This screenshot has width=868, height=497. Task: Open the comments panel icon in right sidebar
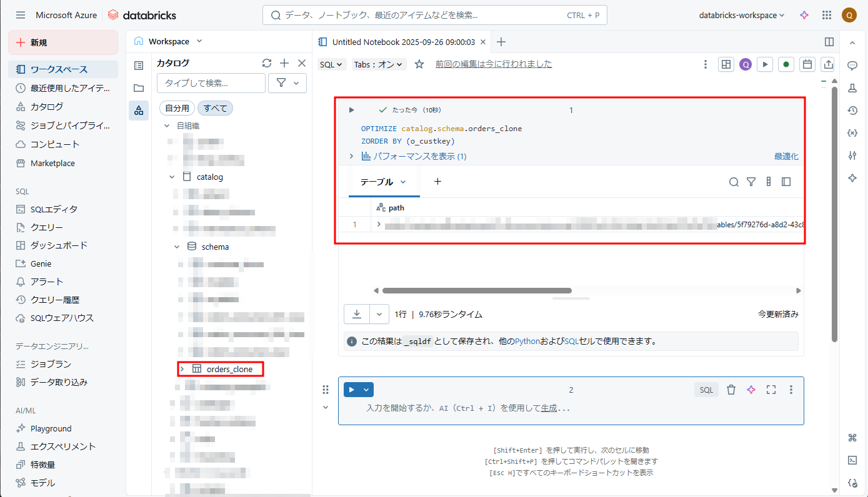pos(852,66)
